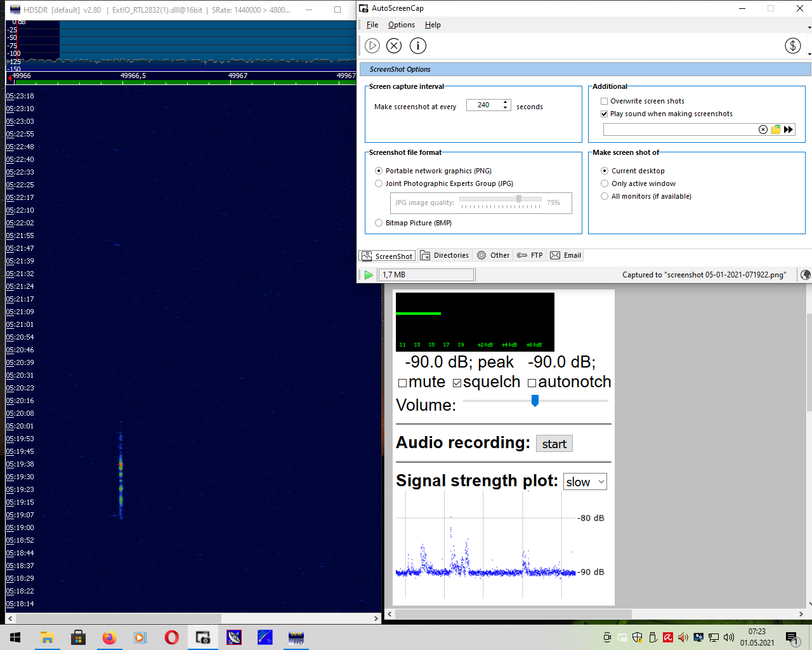Click the stop (circled X) toolbar icon

tap(394, 46)
